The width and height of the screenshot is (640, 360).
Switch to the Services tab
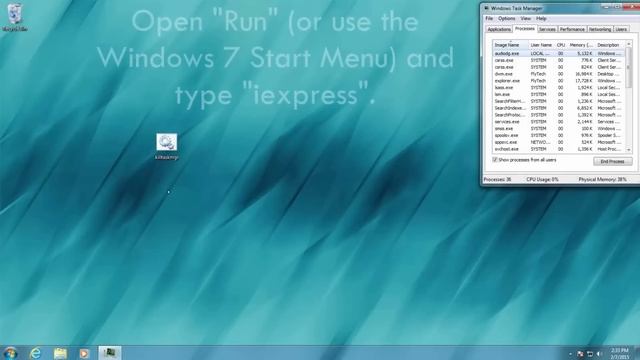pyautogui.click(x=547, y=29)
